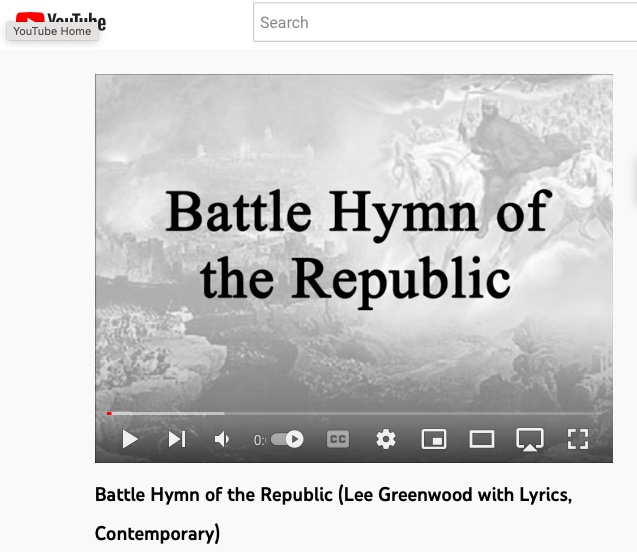
Task: Play the Battle Hymn video
Action: (130, 439)
